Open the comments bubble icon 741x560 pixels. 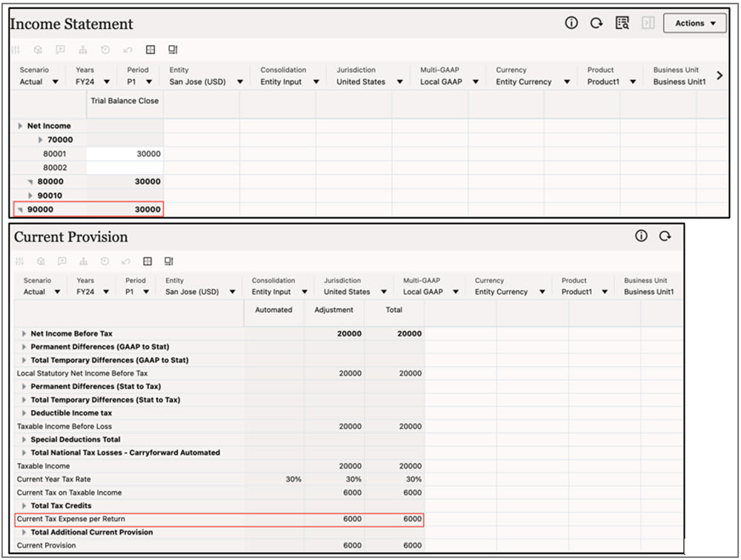[x=60, y=50]
